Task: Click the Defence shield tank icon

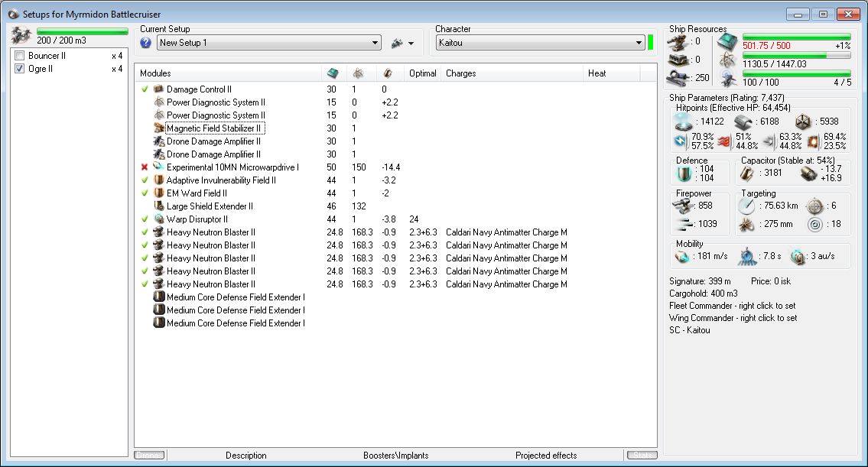Action: click(684, 174)
